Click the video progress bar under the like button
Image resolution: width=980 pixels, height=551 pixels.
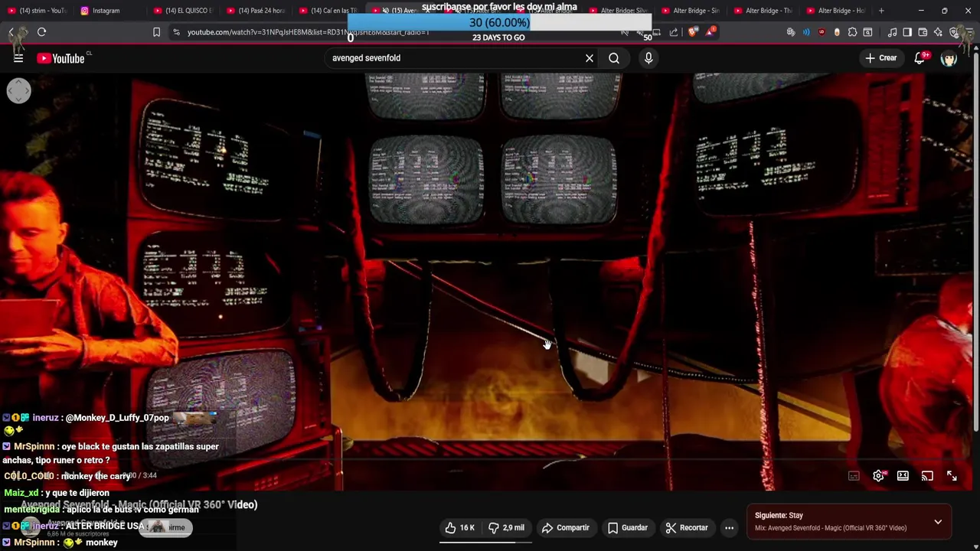[x=485, y=543]
